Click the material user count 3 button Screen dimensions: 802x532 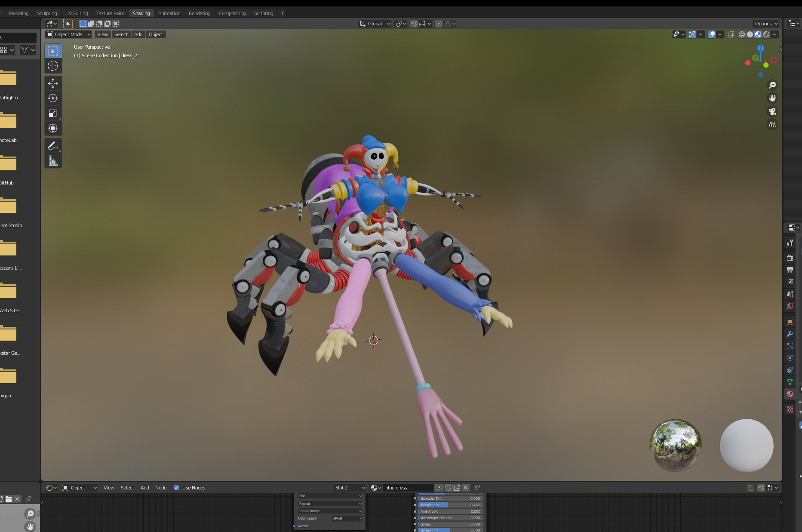pos(439,488)
